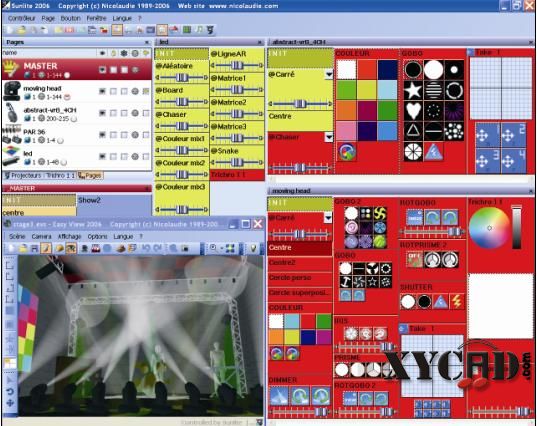
Task: Choose the triangle gobo in abstract panel
Action: pyautogui.click(x=413, y=131)
